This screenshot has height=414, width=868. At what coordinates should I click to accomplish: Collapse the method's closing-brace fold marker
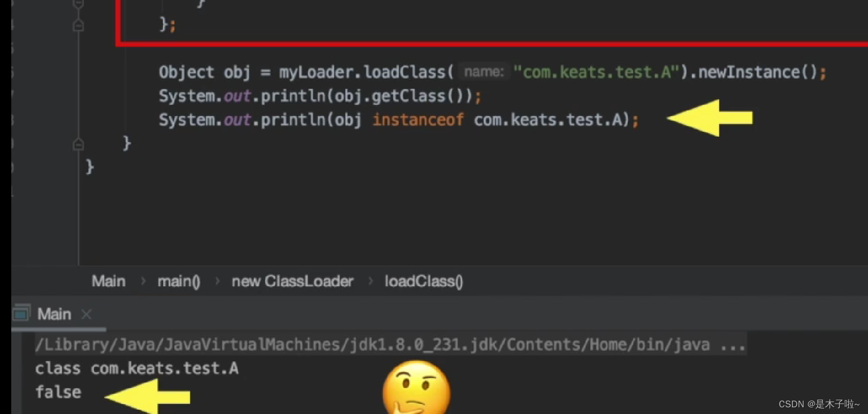coord(78,144)
